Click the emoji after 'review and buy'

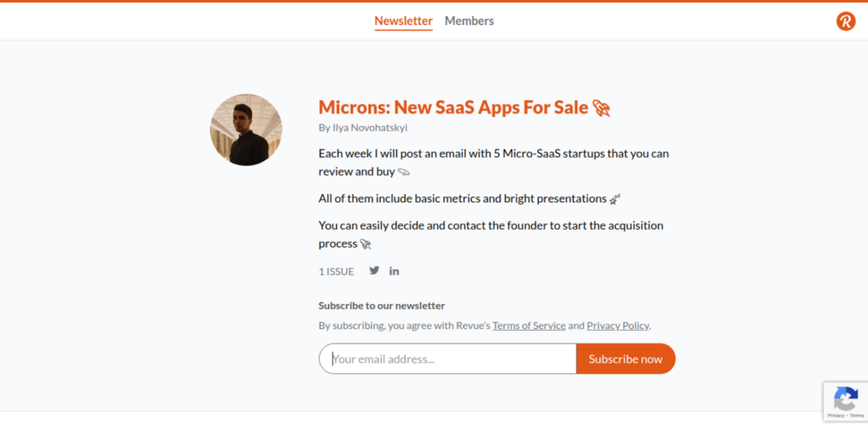[x=403, y=172]
